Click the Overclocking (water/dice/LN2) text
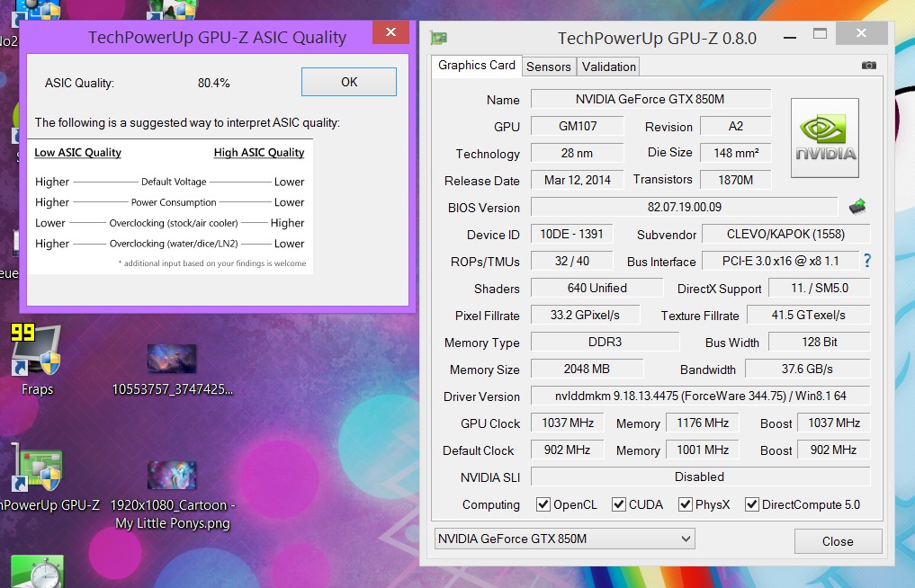Viewport: 915px width, 588px height. [x=174, y=244]
